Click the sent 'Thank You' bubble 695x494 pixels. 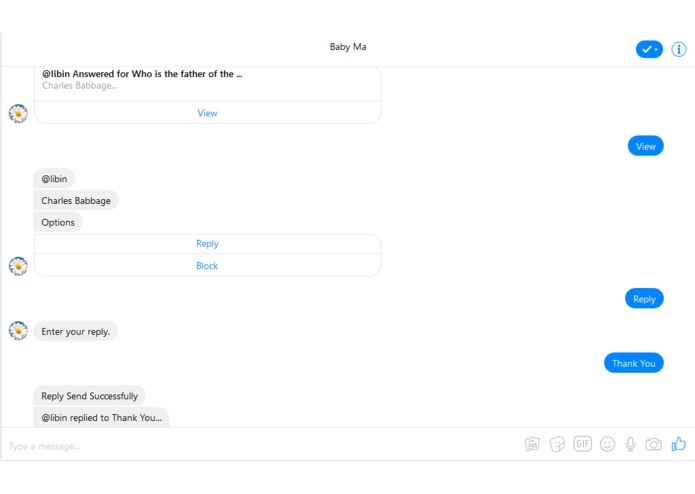tap(633, 363)
